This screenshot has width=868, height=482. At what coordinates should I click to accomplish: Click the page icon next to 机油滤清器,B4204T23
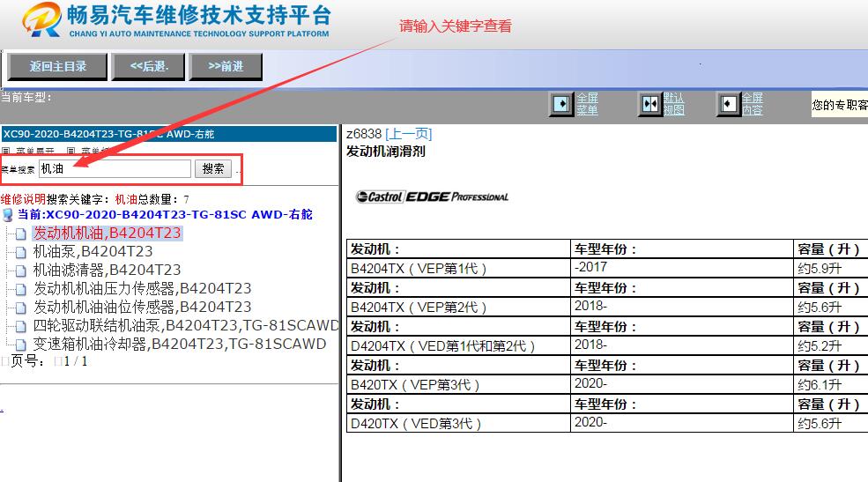(x=20, y=271)
